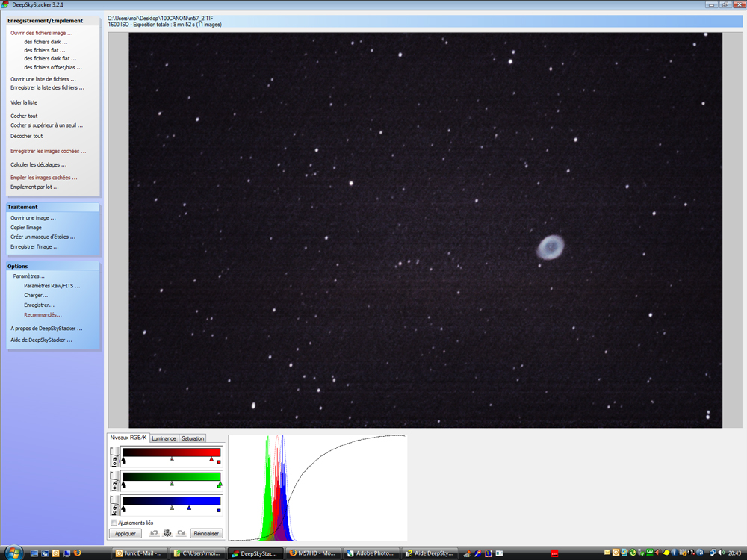Click the redo adjustment arrow icon
747x560 pixels.
[x=181, y=533]
